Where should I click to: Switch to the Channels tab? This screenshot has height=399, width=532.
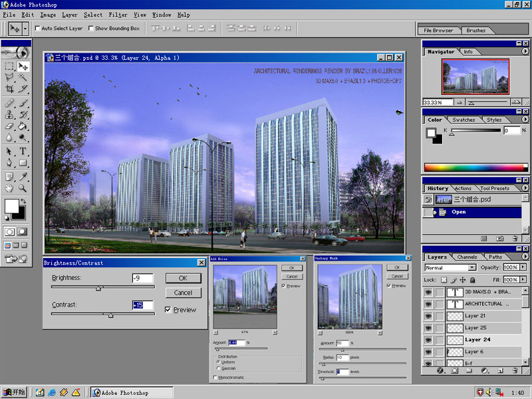(x=467, y=257)
